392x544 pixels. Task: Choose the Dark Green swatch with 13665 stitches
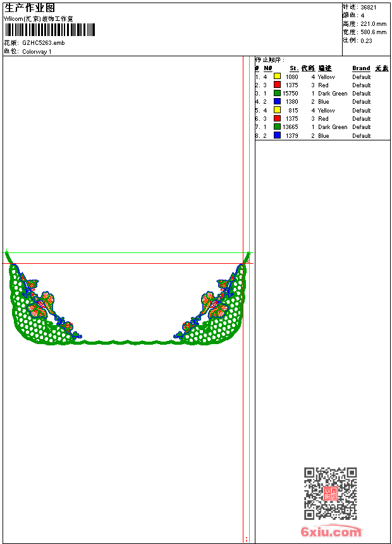click(x=277, y=127)
